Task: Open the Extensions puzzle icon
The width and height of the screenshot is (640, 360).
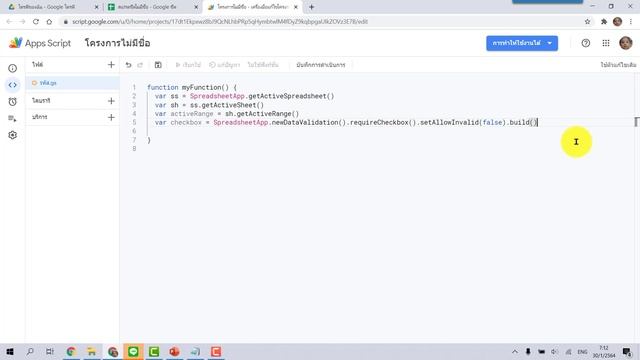Action: (604, 22)
